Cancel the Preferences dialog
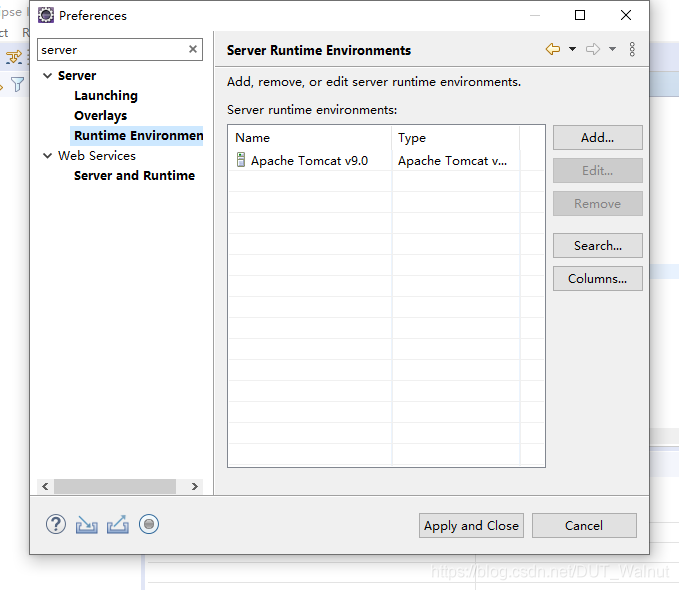679x590 pixels. click(x=584, y=525)
